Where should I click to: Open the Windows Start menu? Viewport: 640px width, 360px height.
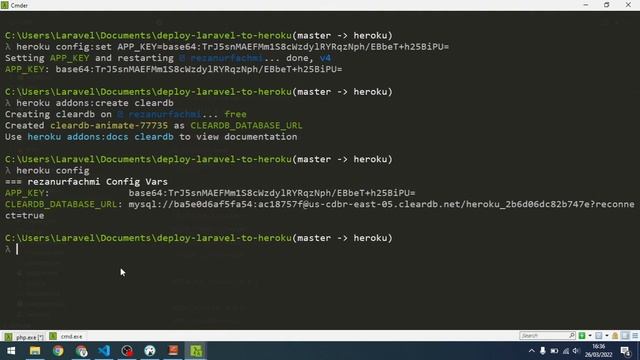(11, 351)
